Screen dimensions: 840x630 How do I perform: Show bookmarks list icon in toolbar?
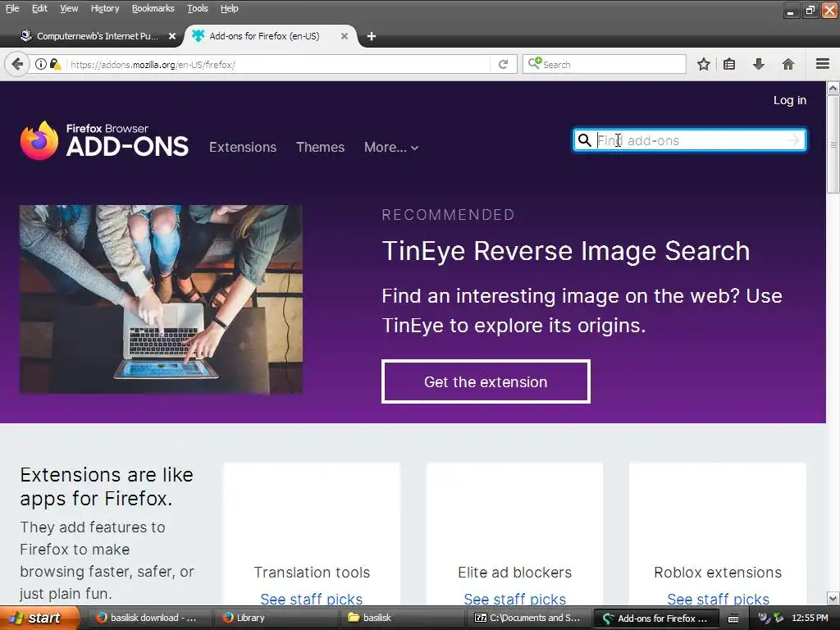[x=729, y=64]
